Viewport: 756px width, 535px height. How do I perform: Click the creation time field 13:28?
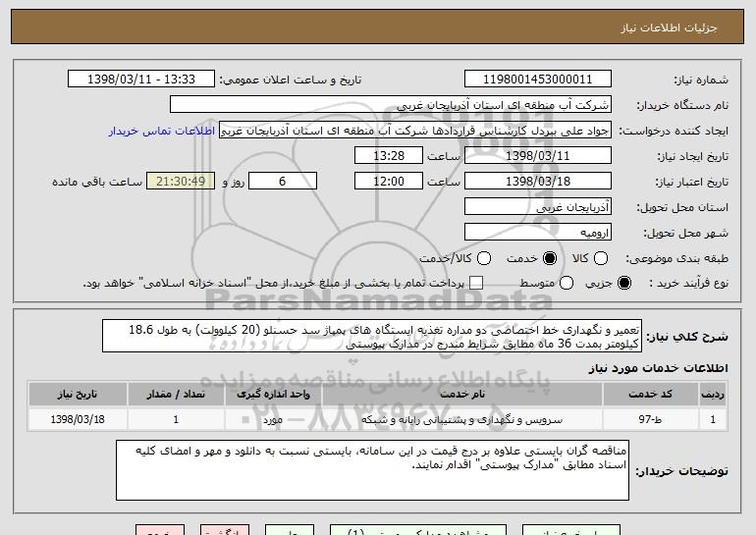click(x=389, y=156)
